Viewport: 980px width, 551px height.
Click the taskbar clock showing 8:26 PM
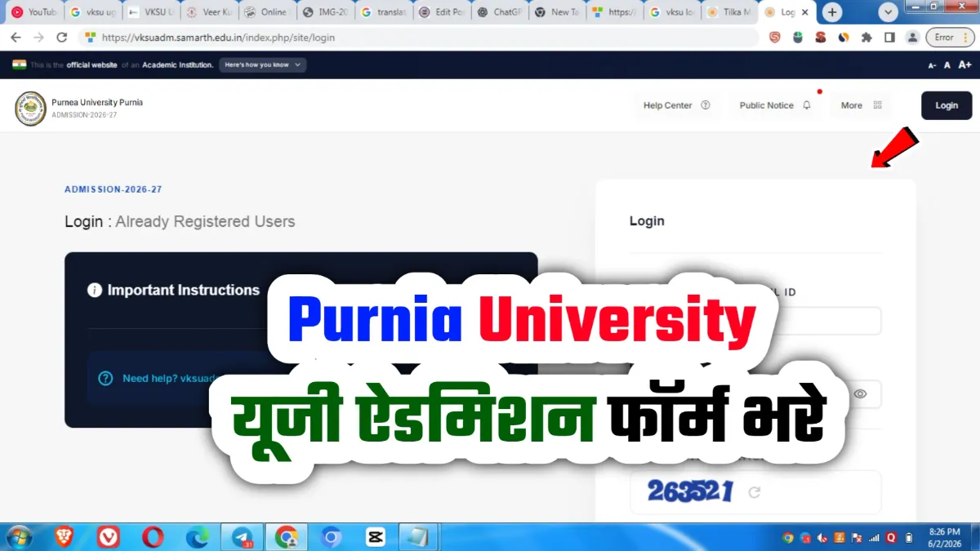945,537
